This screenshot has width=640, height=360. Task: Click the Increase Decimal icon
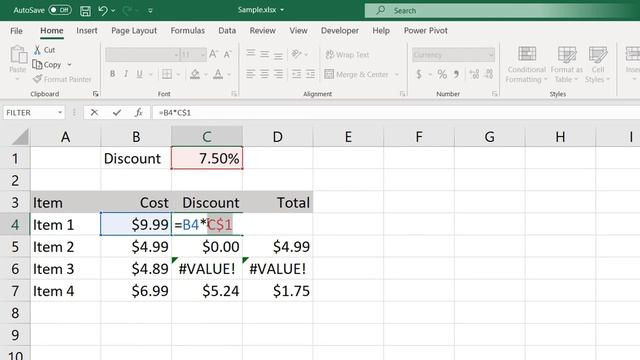[x=474, y=74]
